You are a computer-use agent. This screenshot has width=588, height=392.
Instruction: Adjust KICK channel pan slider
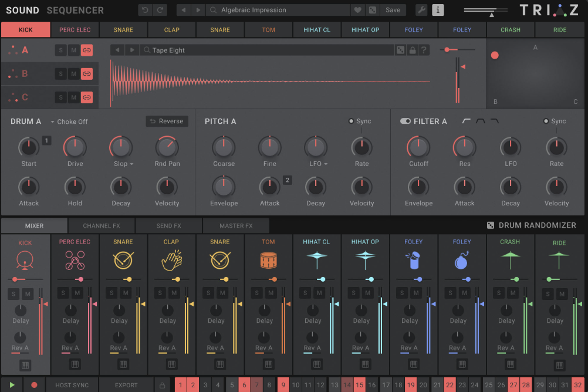(25, 279)
